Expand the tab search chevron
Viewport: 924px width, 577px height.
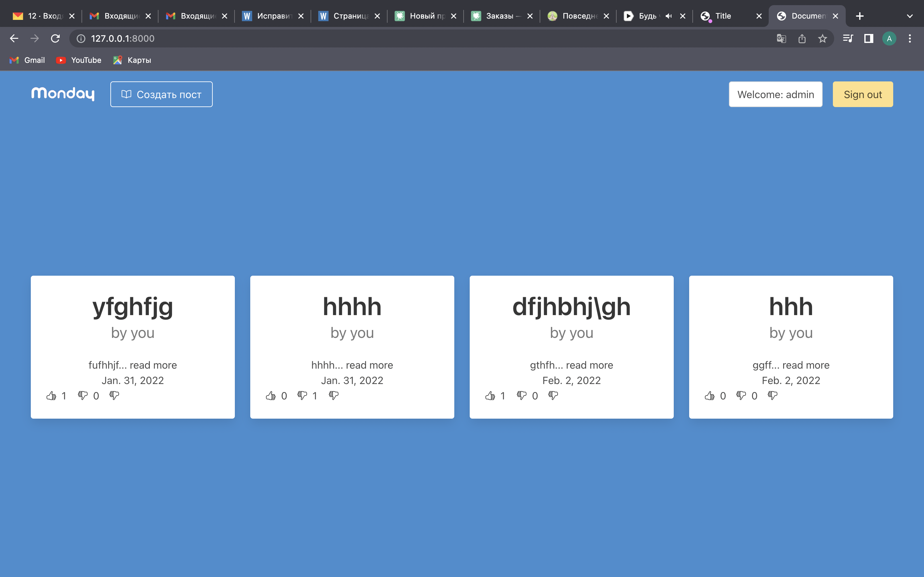[x=910, y=16]
